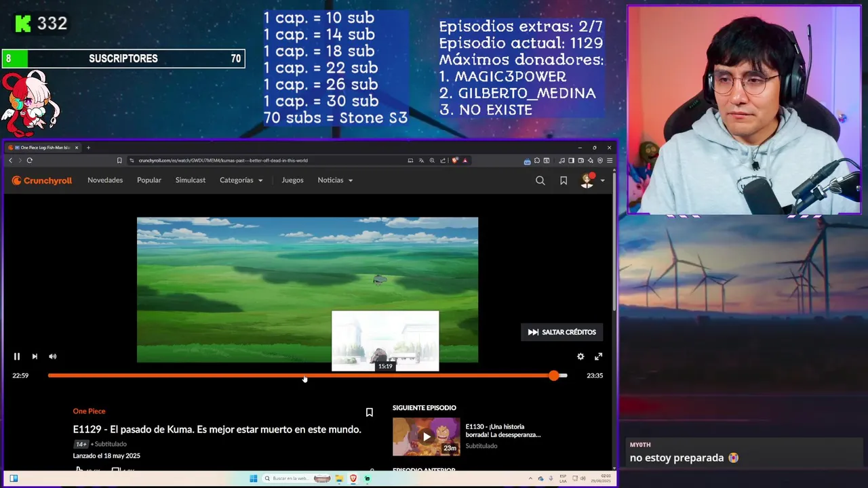Click the orange playhead knob on the timeline

554,375
